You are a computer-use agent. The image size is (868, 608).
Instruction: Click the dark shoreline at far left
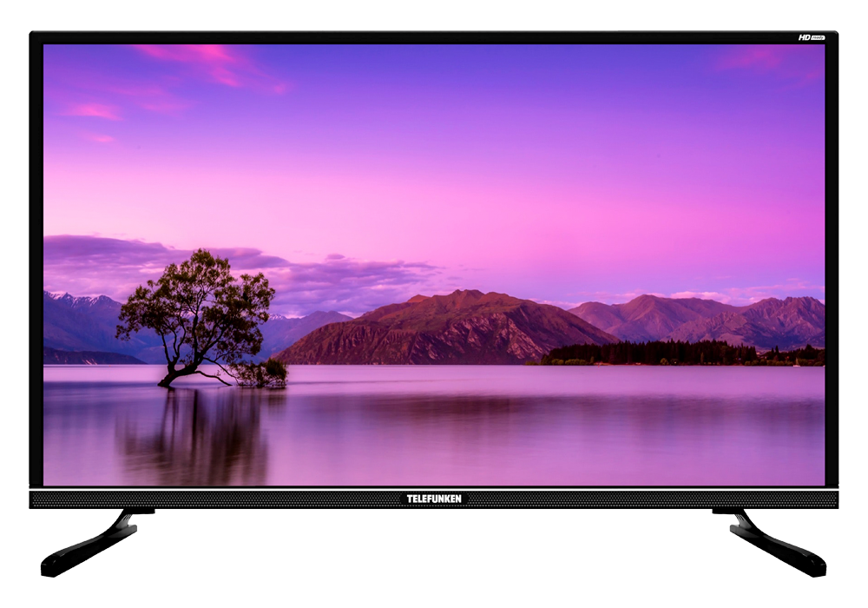(87, 357)
